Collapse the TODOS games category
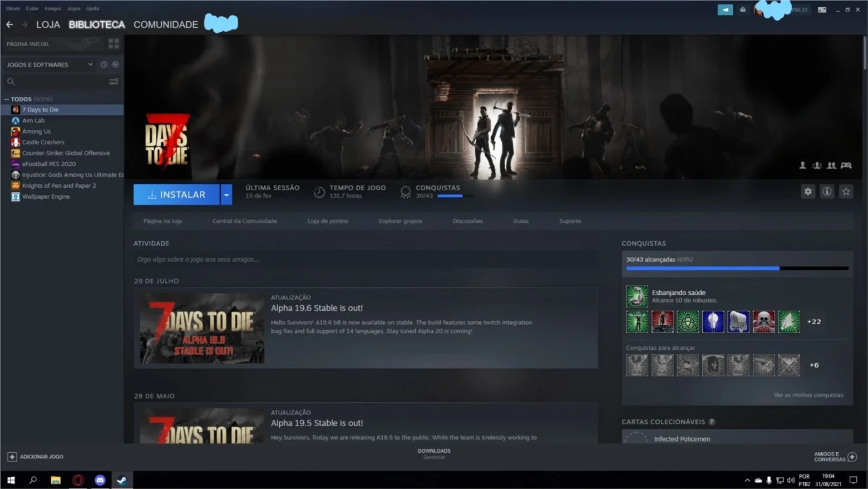868x489 pixels. click(7, 99)
